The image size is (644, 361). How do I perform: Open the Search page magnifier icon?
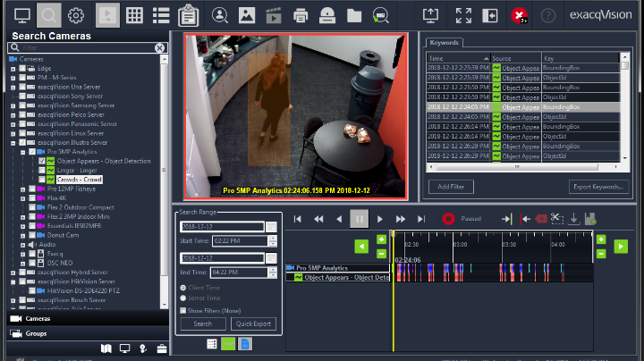[49, 15]
